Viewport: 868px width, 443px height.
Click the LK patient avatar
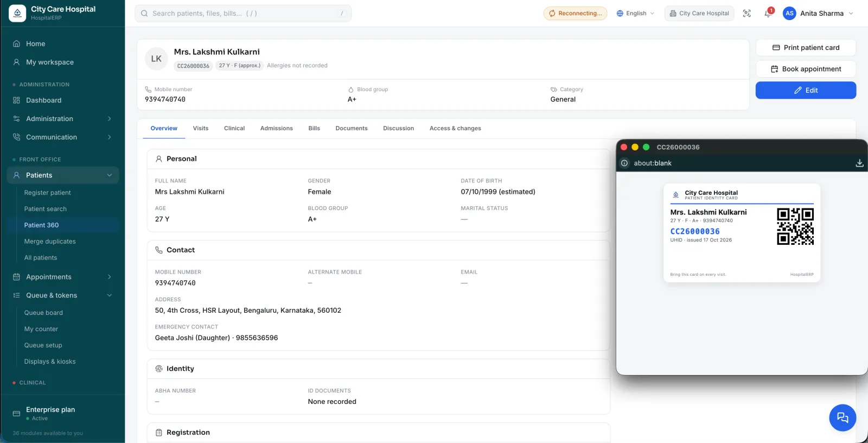tap(156, 59)
